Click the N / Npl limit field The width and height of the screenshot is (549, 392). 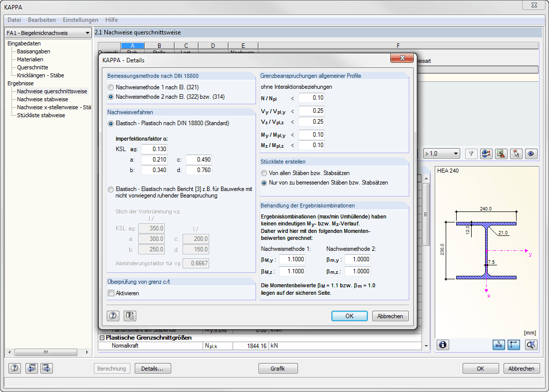(311, 98)
